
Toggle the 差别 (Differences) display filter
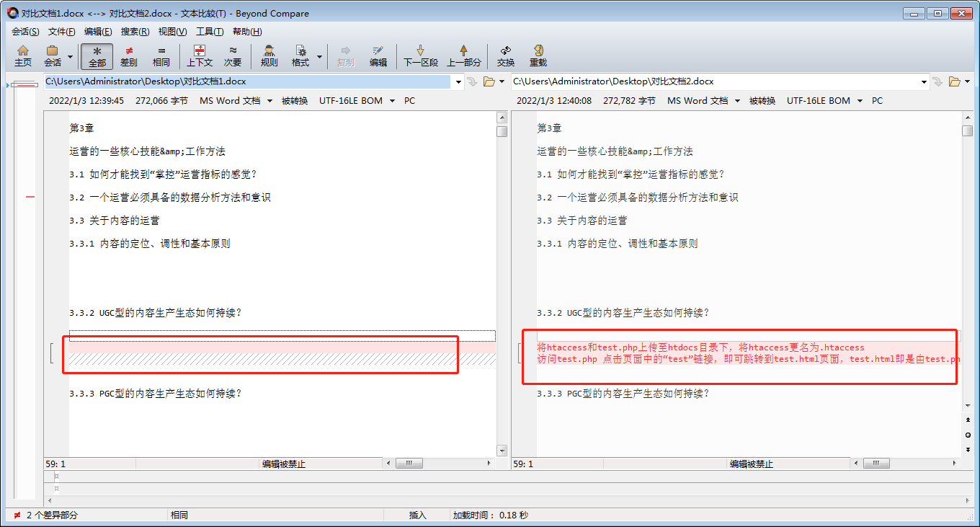(x=129, y=56)
